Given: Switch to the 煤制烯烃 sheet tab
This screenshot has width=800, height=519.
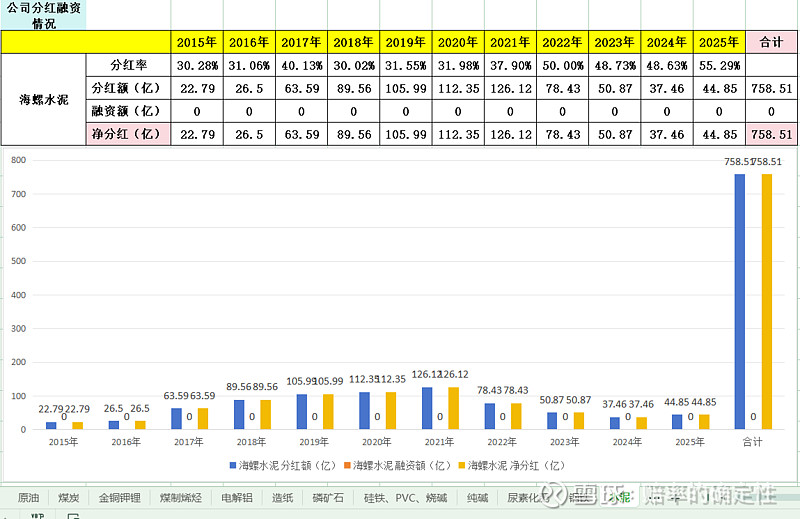Looking at the screenshot, I should (181, 498).
